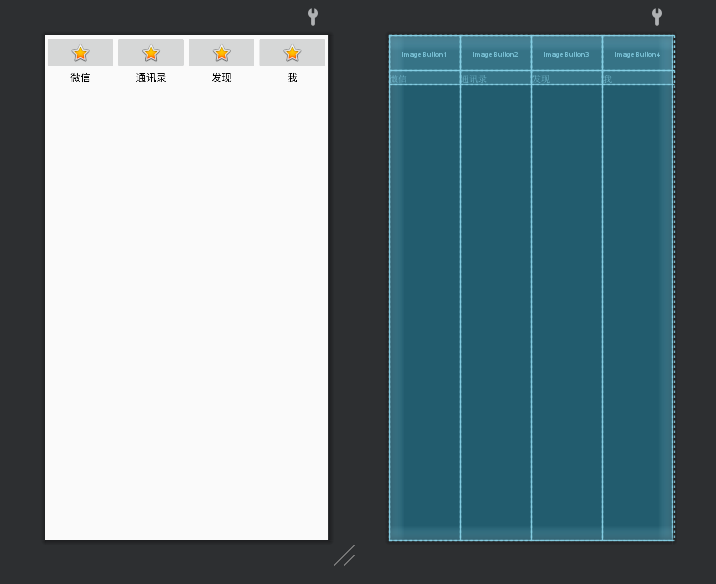Click the star image button above 发现
716x584 pixels.
(221, 53)
